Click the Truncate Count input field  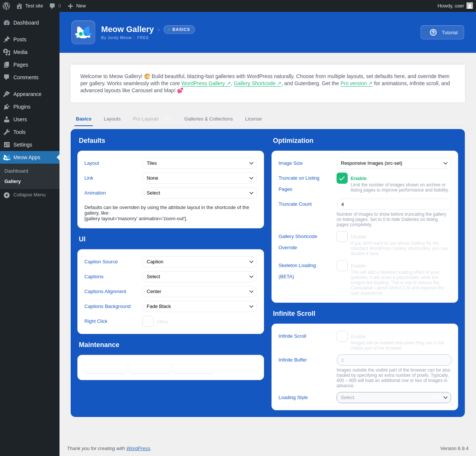(394, 204)
